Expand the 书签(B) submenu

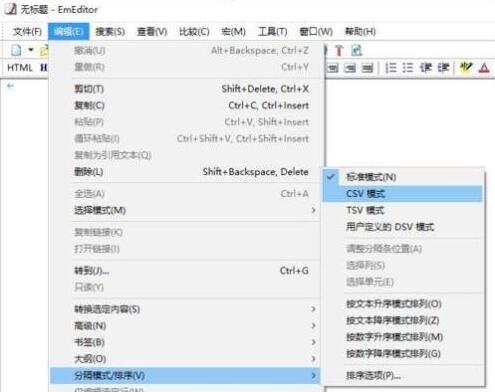point(185,342)
